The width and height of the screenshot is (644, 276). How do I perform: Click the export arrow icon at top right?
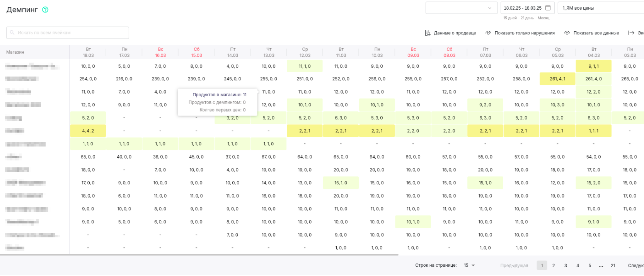(x=631, y=33)
